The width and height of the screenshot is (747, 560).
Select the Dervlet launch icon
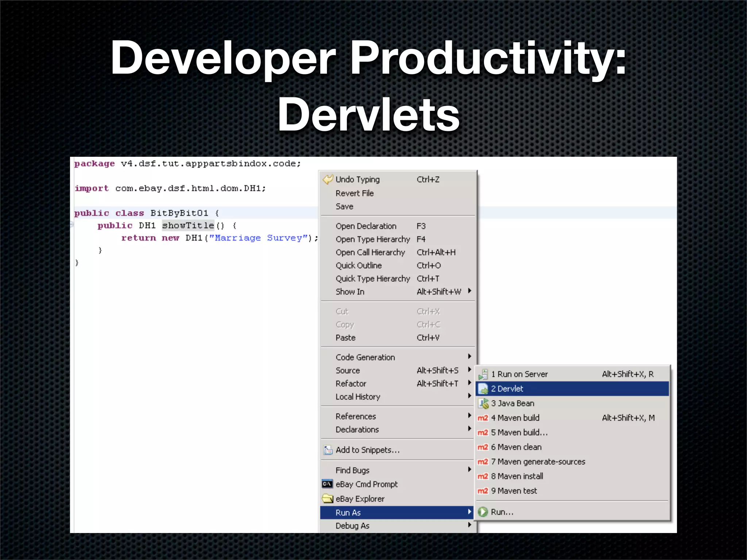pos(483,389)
